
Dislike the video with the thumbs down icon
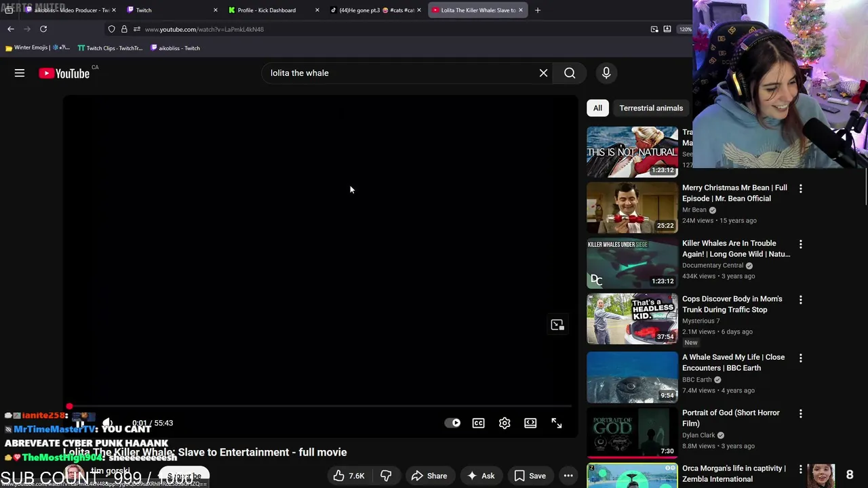coord(386,476)
